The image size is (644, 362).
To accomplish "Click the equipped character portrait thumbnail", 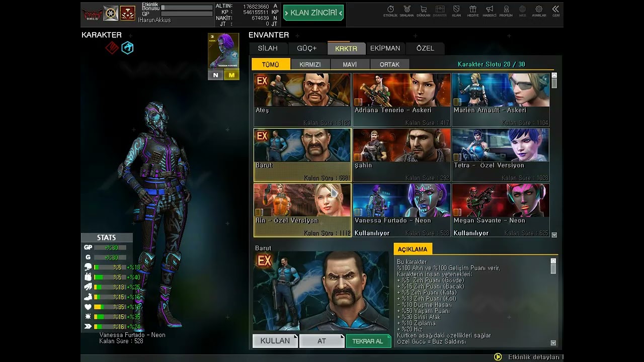I will coord(223,51).
